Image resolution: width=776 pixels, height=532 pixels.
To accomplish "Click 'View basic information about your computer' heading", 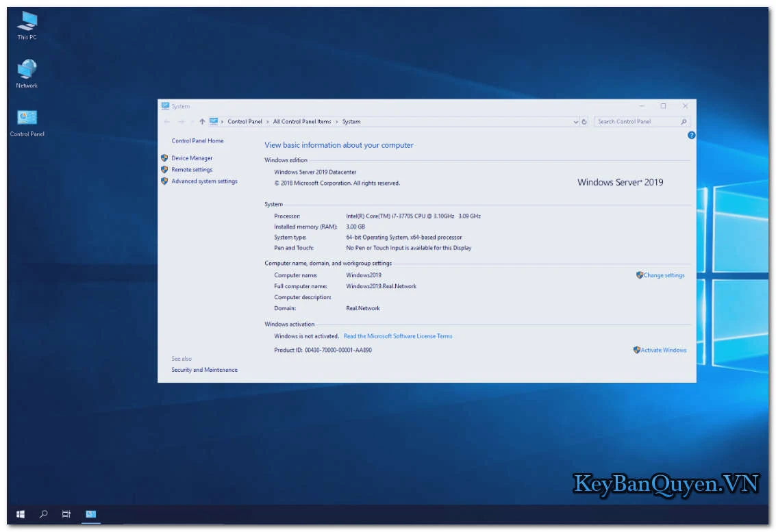I will tap(339, 146).
